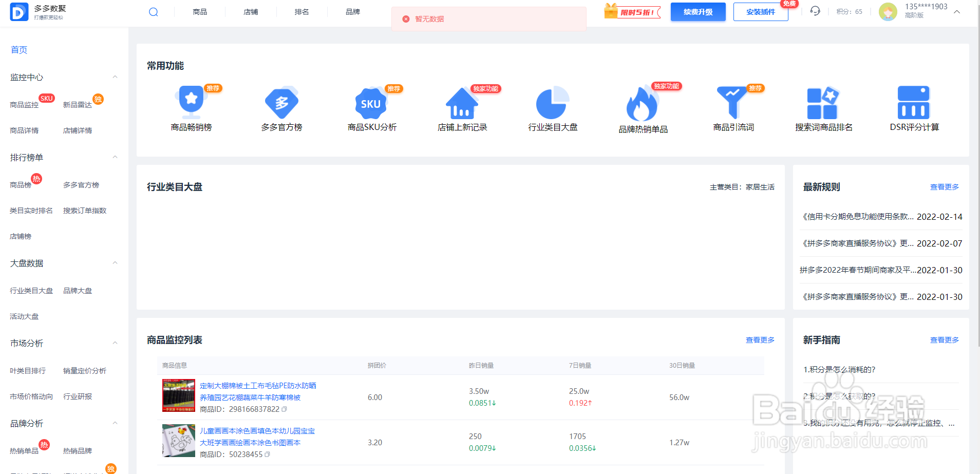This screenshot has width=980, height=474.
Task: Open 商品SKU分析 icon
Action: point(371,102)
